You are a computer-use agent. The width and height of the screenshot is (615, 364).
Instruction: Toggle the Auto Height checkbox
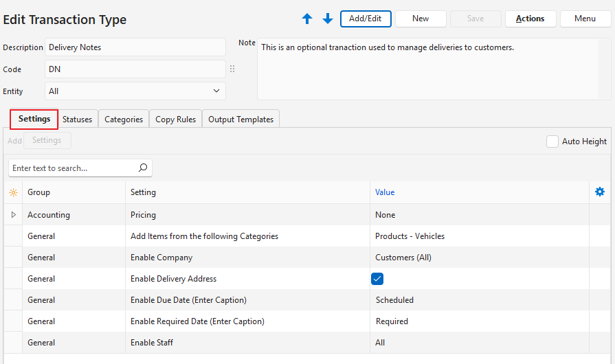(x=552, y=141)
